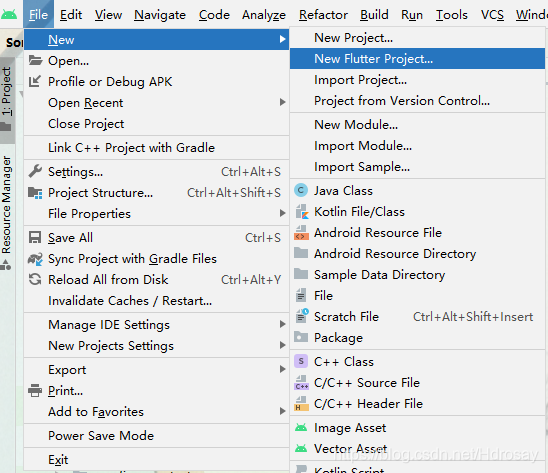Viewport: 548px width, 473px height.
Task: Click the Image Asset android icon
Action: click(301, 427)
